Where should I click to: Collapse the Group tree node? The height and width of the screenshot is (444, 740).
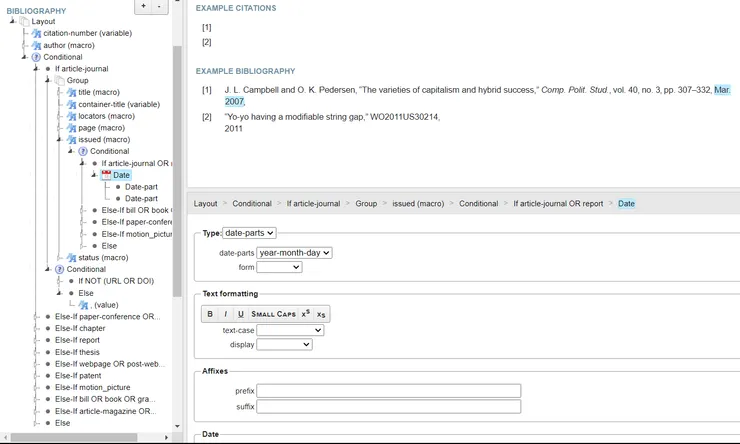tap(48, 80)
